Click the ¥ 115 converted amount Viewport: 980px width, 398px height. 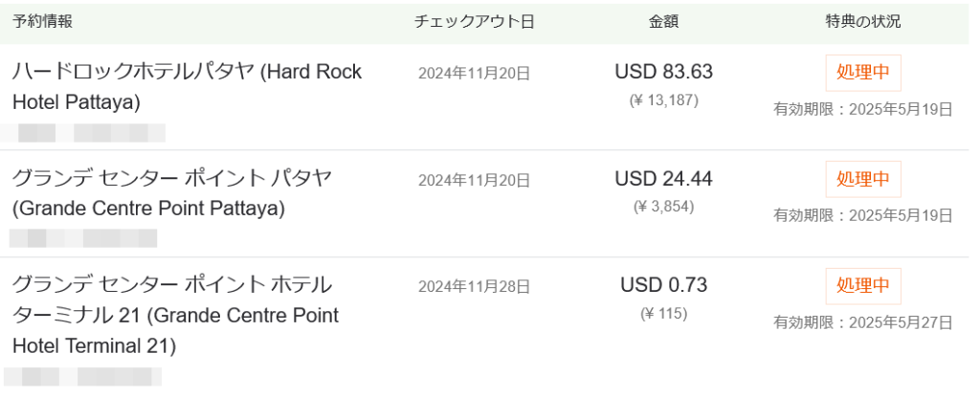coord(663,313)
